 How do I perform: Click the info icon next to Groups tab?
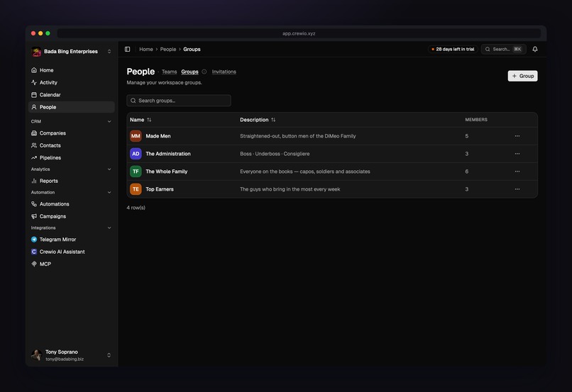click(204, 72)
